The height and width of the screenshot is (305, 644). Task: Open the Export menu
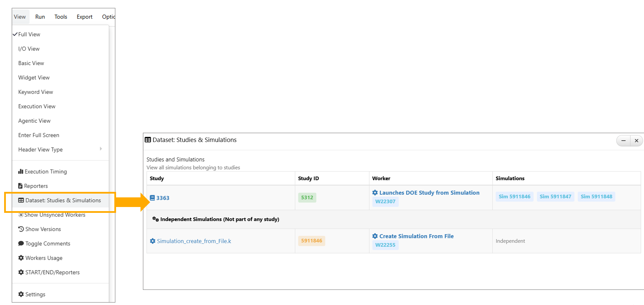pyautogui.click(x=84, y=17)
